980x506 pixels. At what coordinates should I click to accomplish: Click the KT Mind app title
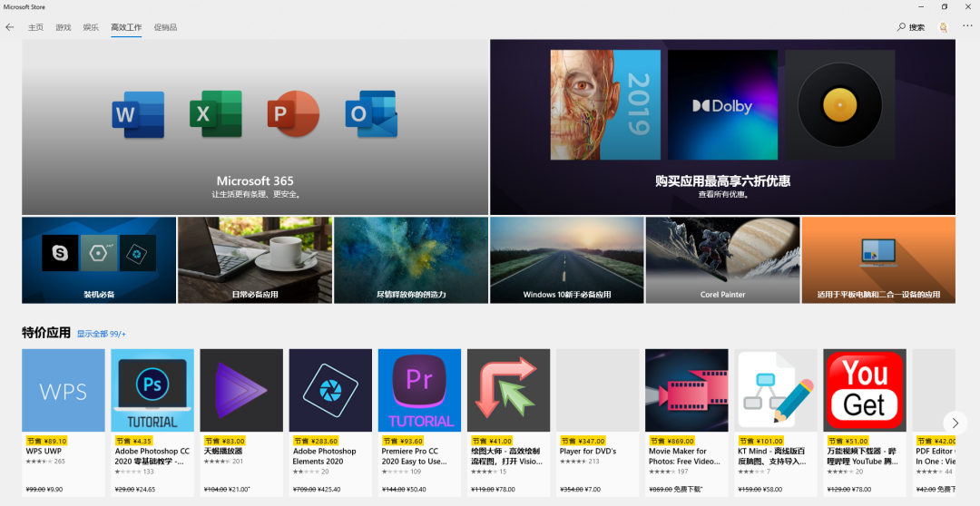772,456
